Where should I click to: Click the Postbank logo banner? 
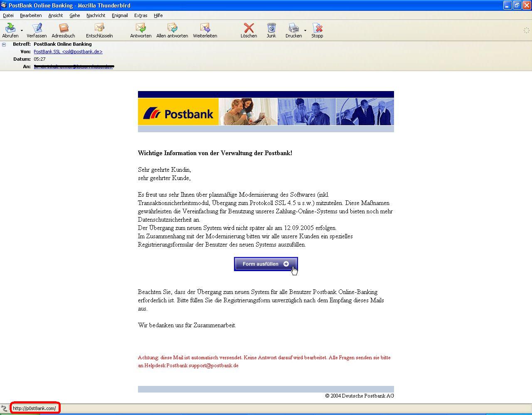(x=178, y=112)
